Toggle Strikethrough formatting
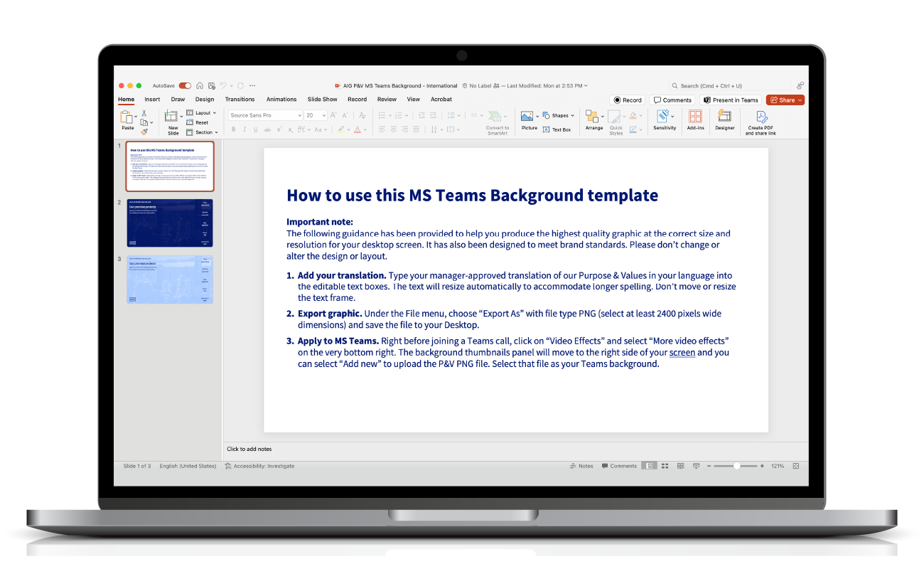 (267, 129)
